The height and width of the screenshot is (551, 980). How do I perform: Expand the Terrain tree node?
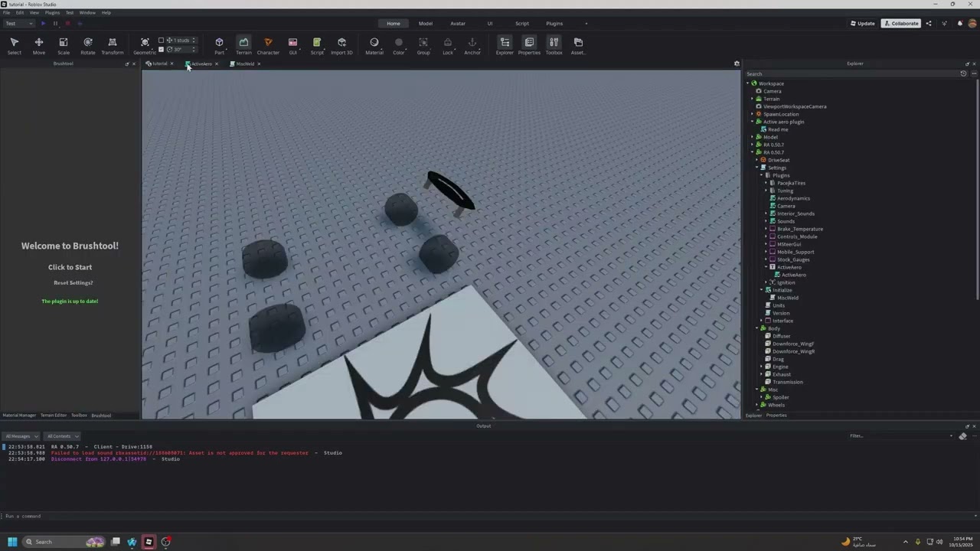753,99
